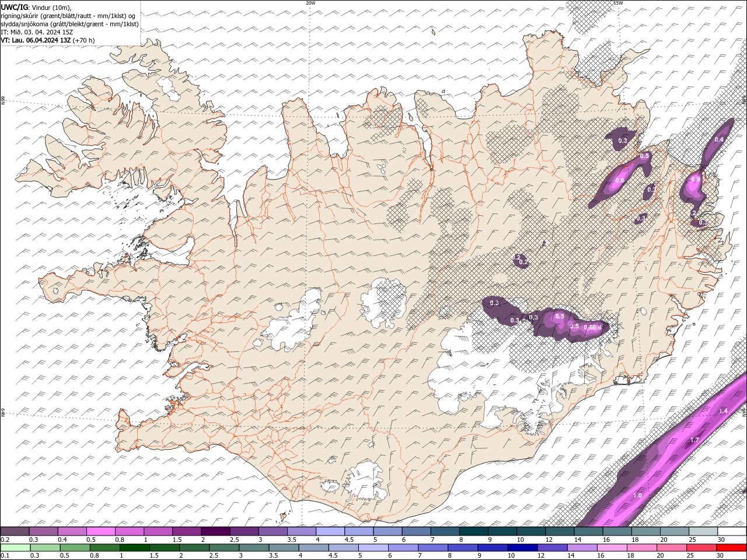The height and width of the screenshot is (560, 747).
Task: Click the 'slydda/snjókoma' legend description line
Action: [x=69, y=24]
